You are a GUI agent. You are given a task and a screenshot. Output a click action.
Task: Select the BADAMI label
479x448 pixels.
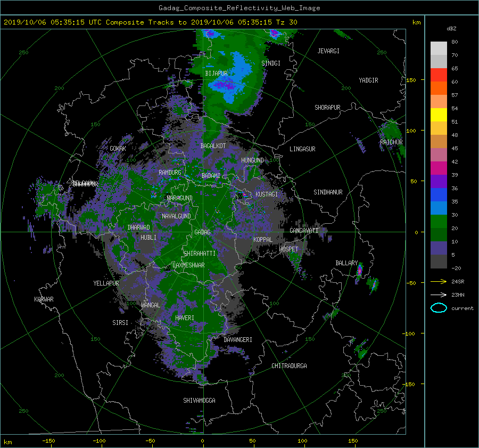(211, 176)
